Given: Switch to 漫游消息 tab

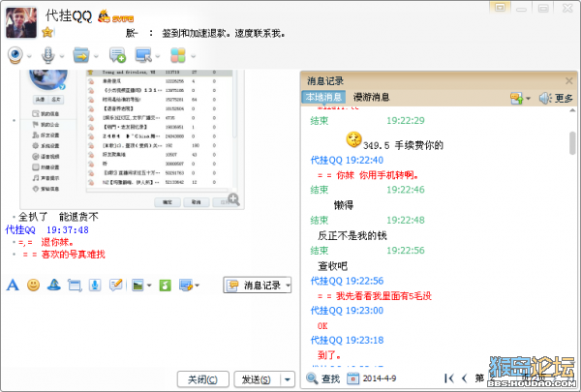Looking at the screenshot, I should point(371,97).
